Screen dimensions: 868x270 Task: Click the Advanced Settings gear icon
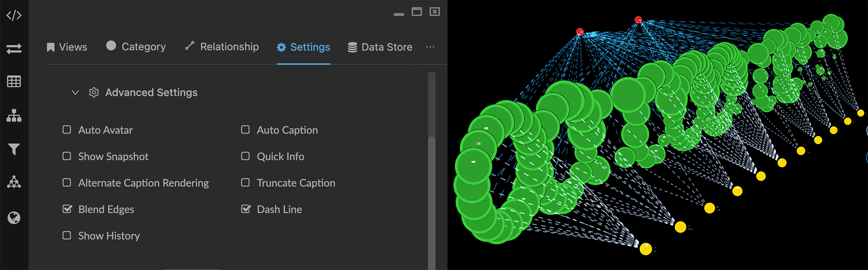[x=94, y=93]
